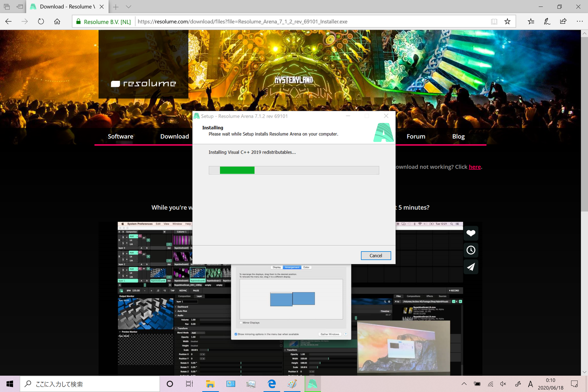Open the clock showing 0:10 2020/06/18

550,384
